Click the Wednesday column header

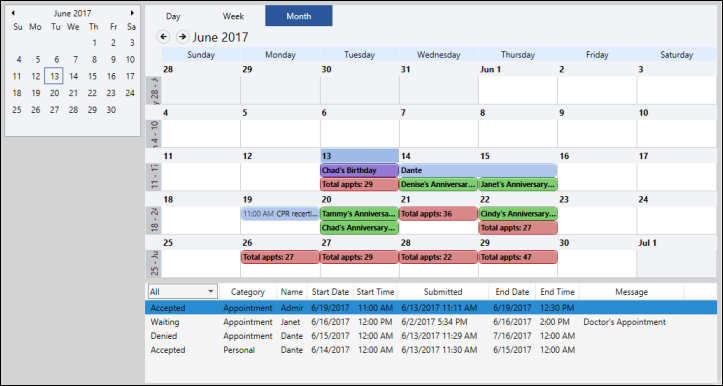point(439,54)
